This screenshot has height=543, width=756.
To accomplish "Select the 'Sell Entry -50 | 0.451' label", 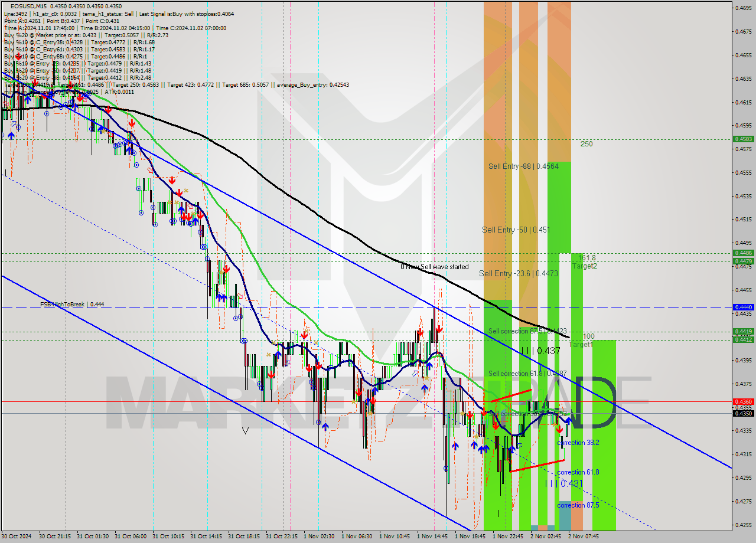I will click(516, 230).
